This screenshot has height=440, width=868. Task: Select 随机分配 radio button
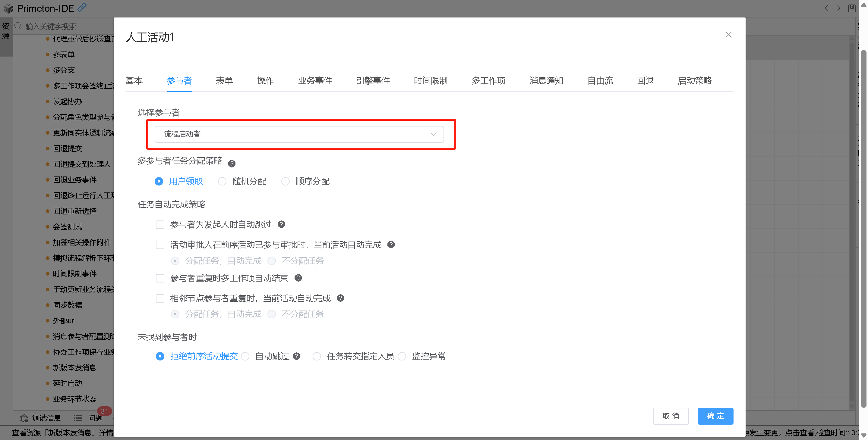click(x=222, y=182)
